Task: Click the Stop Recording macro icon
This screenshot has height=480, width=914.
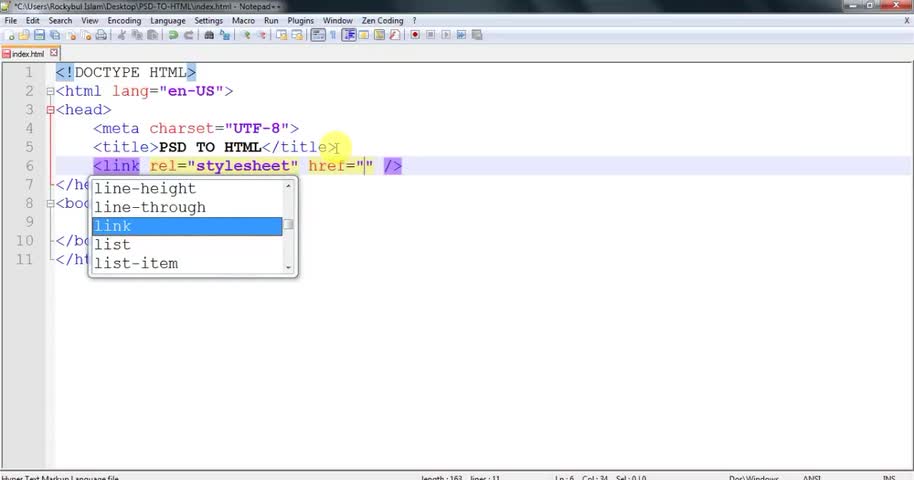Action: click(430, 35)
